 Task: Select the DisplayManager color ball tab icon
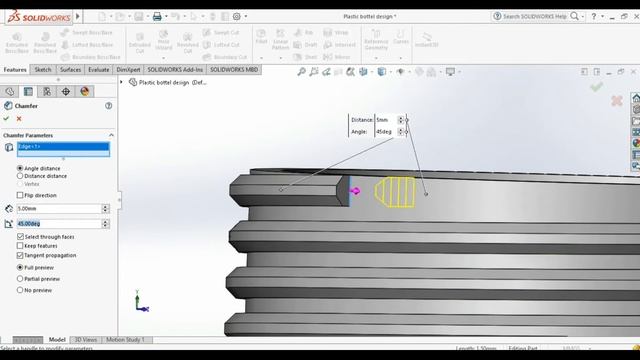(x=84, y=91)
